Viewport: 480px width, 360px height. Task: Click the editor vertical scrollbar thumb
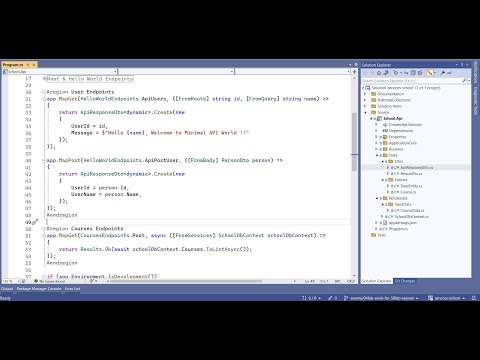point(354,142)
